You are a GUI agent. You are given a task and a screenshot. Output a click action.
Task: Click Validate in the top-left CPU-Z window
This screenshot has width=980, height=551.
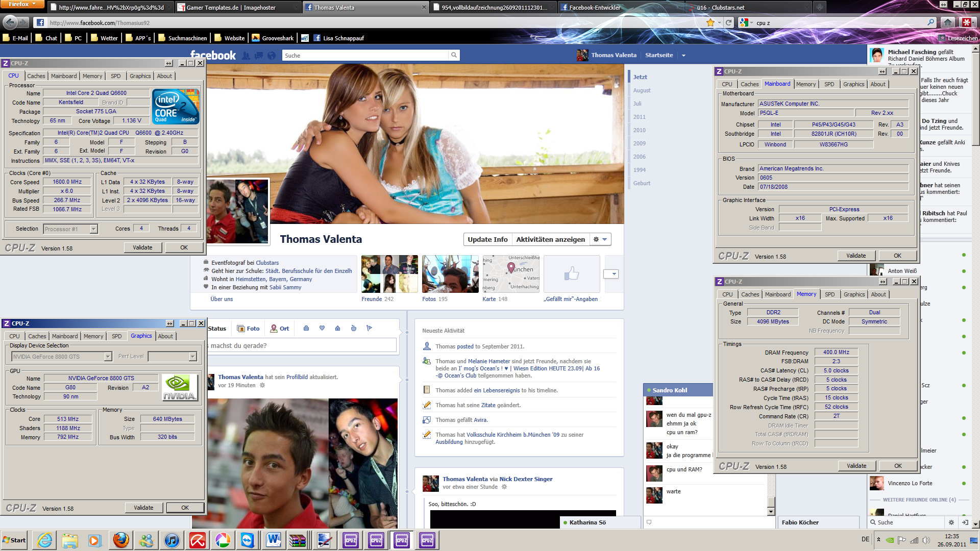point(142,247)
